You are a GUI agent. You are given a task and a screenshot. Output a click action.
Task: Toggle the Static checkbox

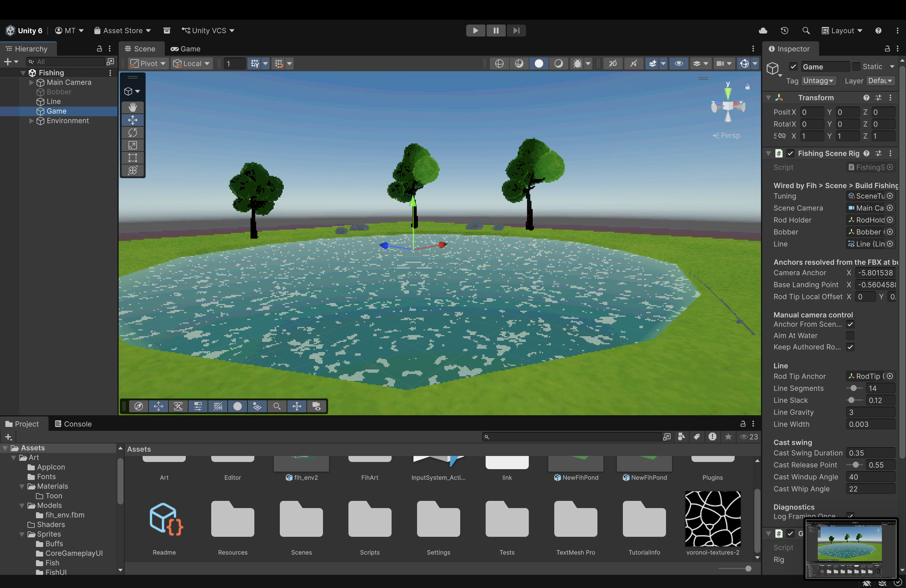pyautogui.click(x=856, y=66)
